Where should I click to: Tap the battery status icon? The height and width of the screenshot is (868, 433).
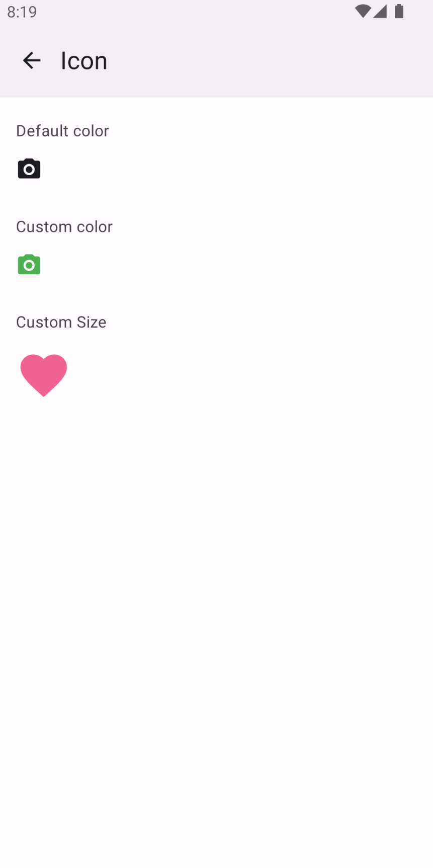pos(399,11)
